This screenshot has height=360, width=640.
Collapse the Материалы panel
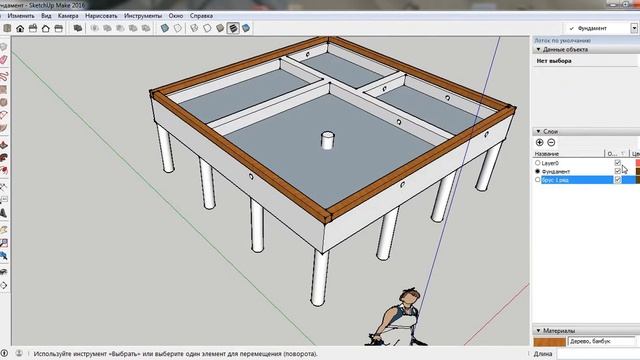(x=538, y=331)
